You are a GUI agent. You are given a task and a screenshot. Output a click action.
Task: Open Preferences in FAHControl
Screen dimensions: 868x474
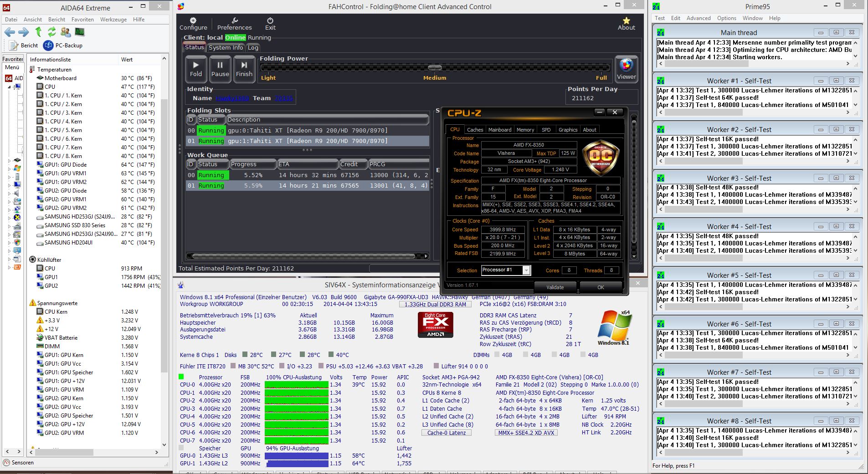coord(234,24)
